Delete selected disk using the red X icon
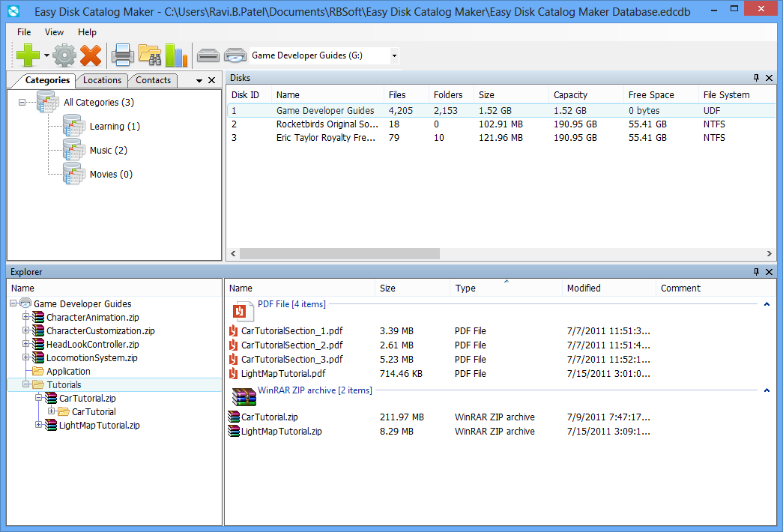 pyautogui.click(x=91, y=55)
